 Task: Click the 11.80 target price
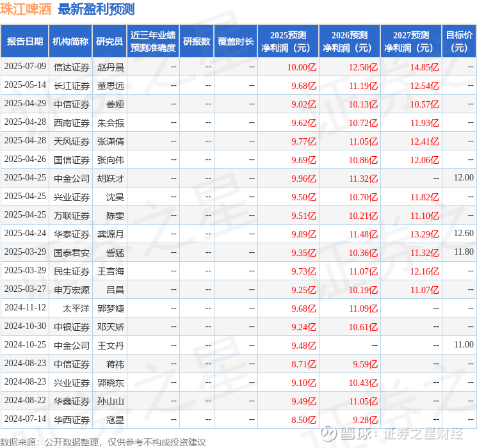point(464,252)
